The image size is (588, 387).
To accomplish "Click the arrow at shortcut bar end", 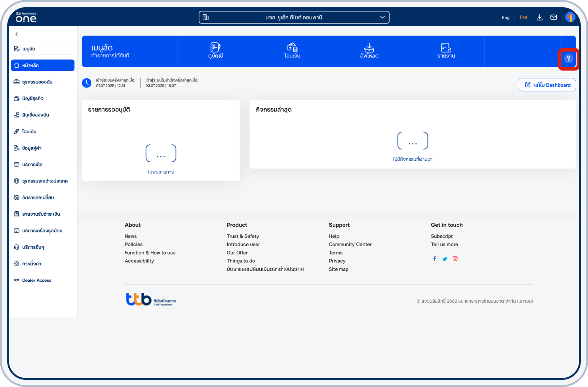I will point(569,43).
